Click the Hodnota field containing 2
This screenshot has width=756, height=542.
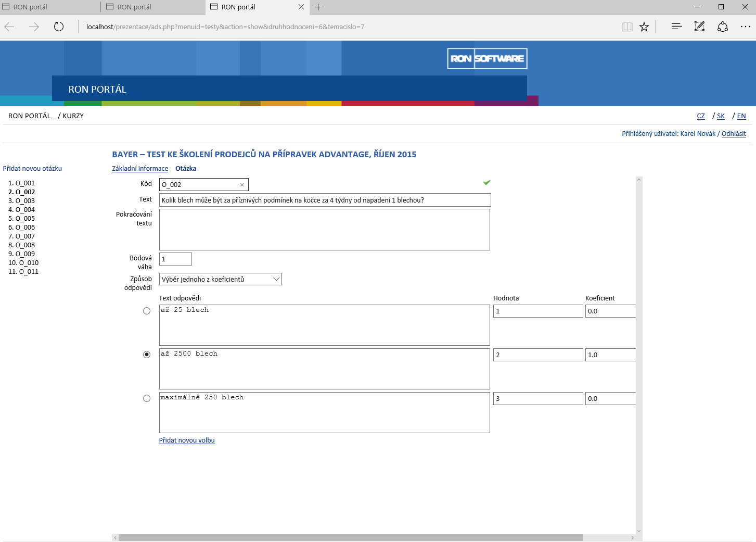click(538, 355)
